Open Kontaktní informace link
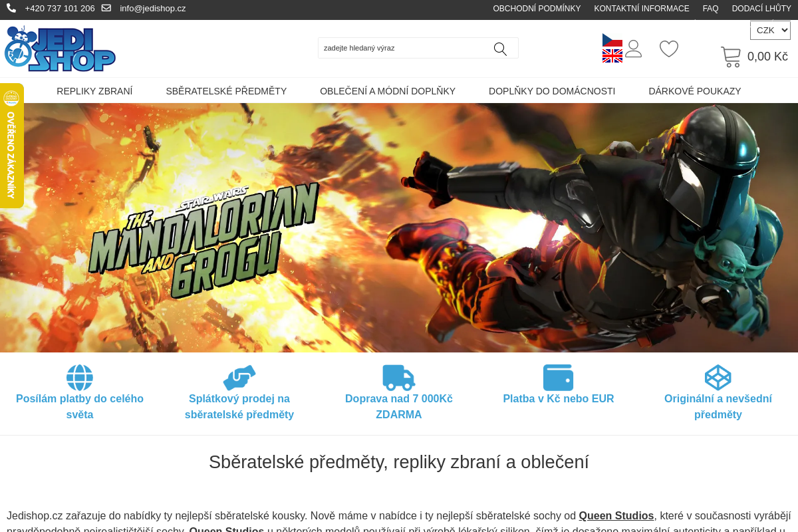The image size is (798, 532). click(x=642, y=9)
